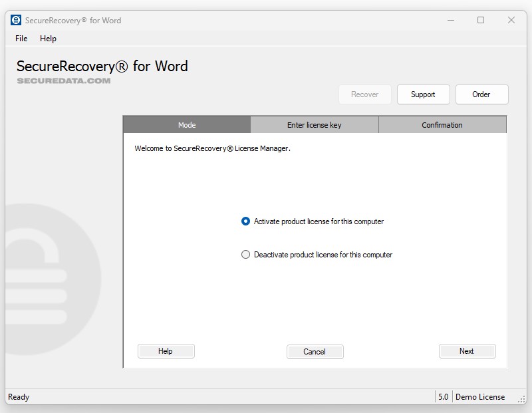The image size is (532, 413).
Task: Click the SecureRecovery app icon in title bar
Action: [x=15, y=20]
